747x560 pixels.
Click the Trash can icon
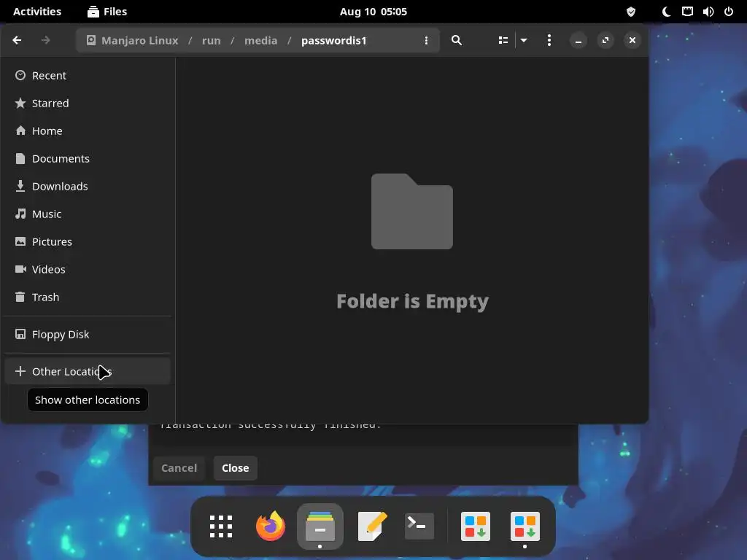(20, 297)
